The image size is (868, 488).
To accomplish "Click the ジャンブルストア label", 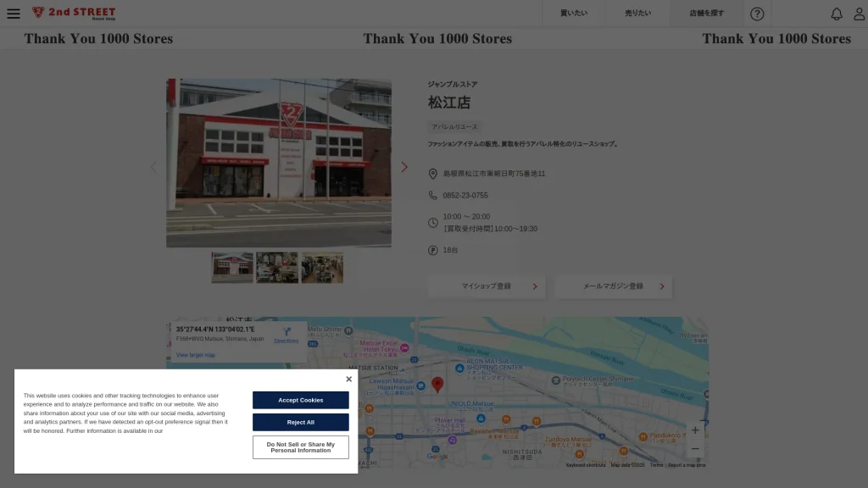I will click(x=453, y=85).
